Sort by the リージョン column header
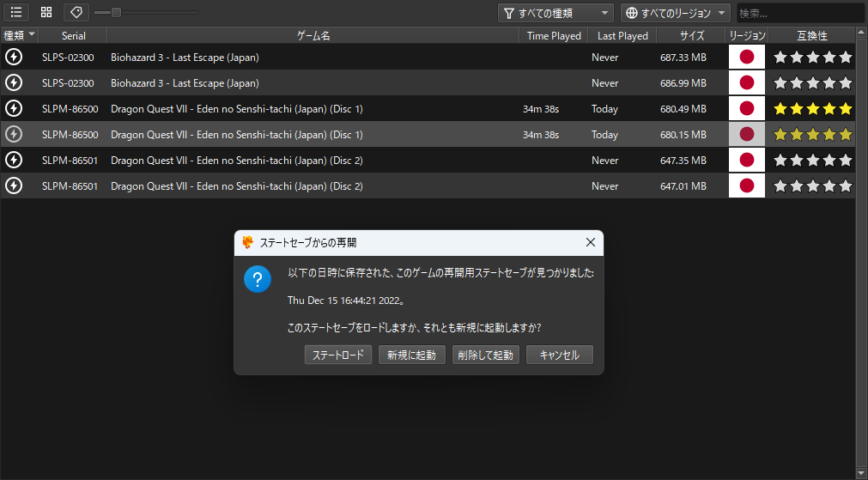The height and width of the screenshot is (480, 868). pos(747,35)
